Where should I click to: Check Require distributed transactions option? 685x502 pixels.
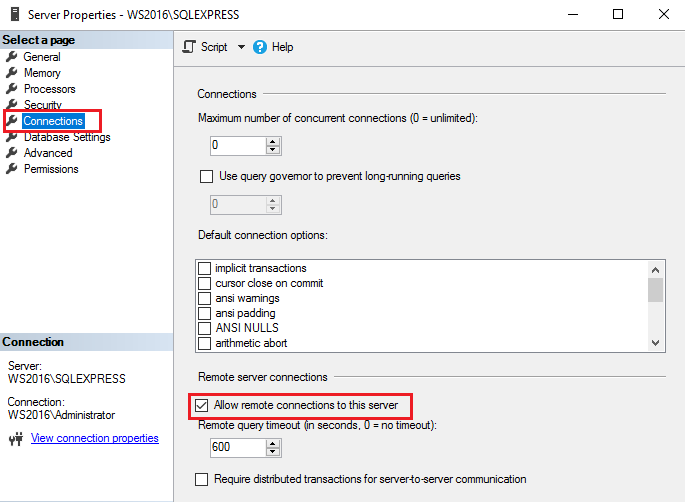point(204,479)
